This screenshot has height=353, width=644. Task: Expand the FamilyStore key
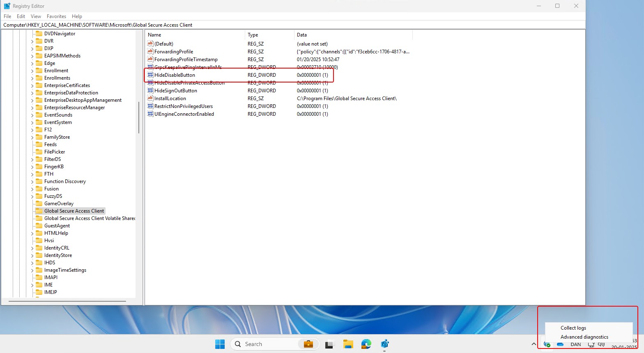pyautogui.click(x=32, y=137)
